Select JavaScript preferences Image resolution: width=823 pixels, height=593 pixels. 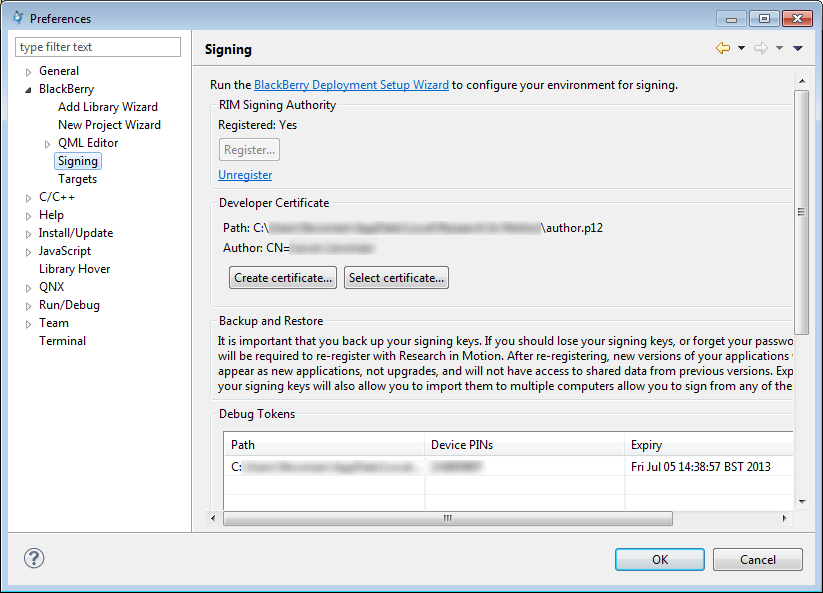65,251
